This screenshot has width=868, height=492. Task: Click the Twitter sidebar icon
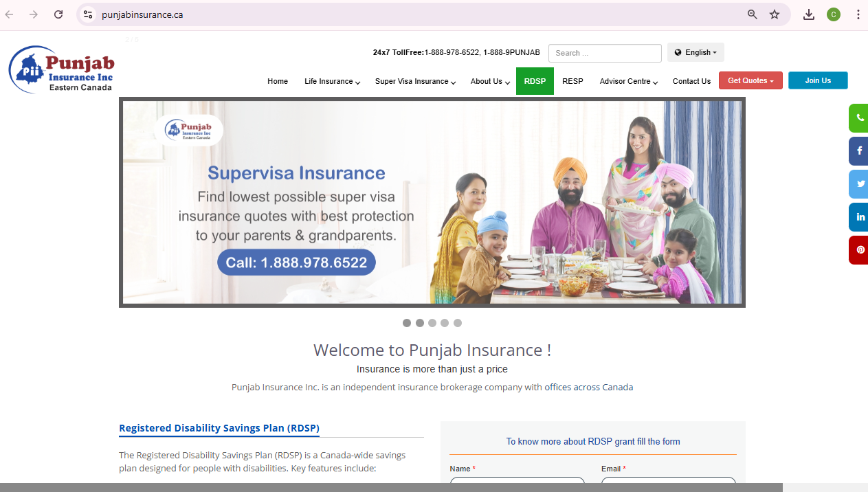pyautogui.click(x=859, y=184)
